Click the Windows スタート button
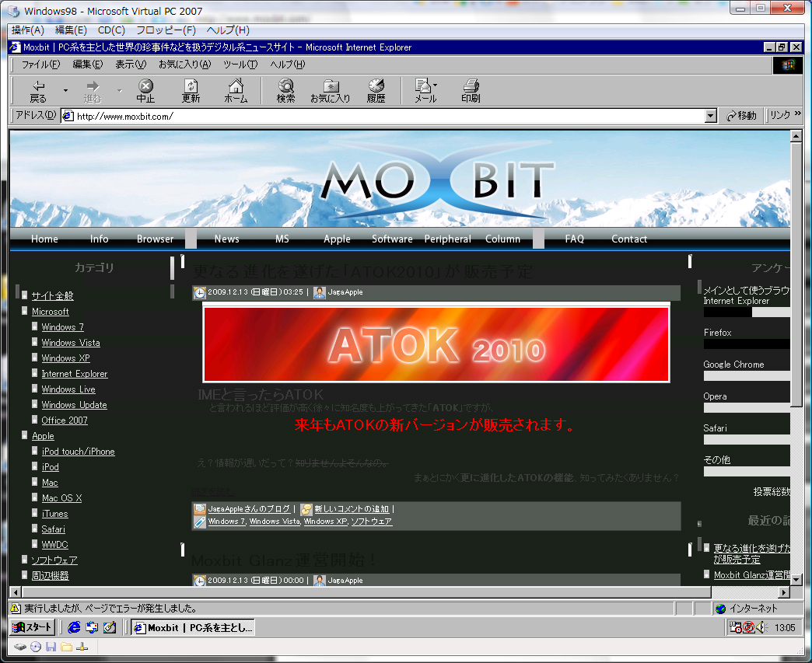812x663 pixels. [33, 627]
